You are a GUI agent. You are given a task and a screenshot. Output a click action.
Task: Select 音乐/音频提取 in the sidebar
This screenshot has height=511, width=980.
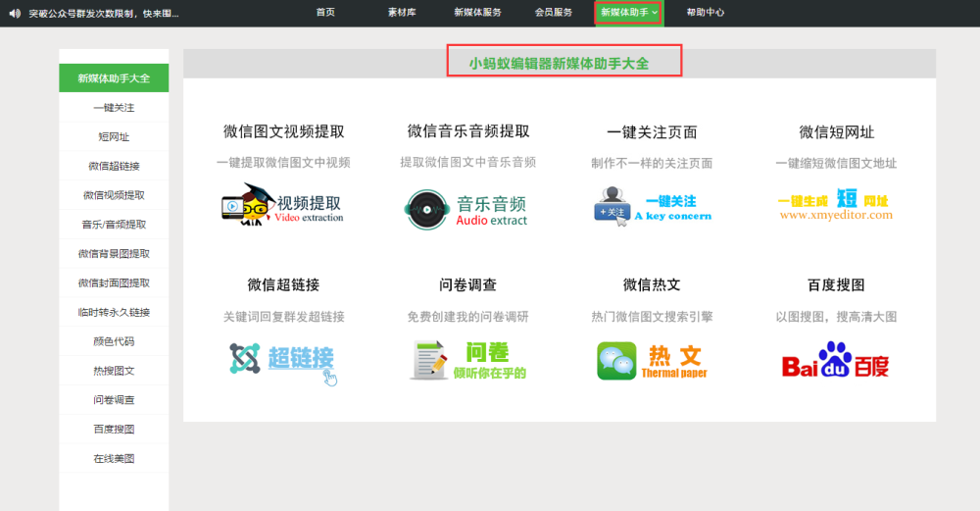(x=114, y=225)
